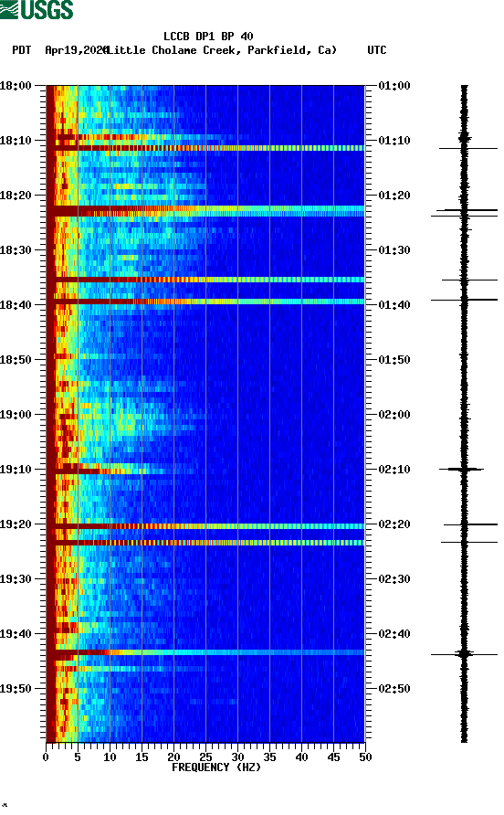This screenshot has width=504, height=815.
Task: Click the 02:40 UTC time label
Action: click(x=394, y=634)
